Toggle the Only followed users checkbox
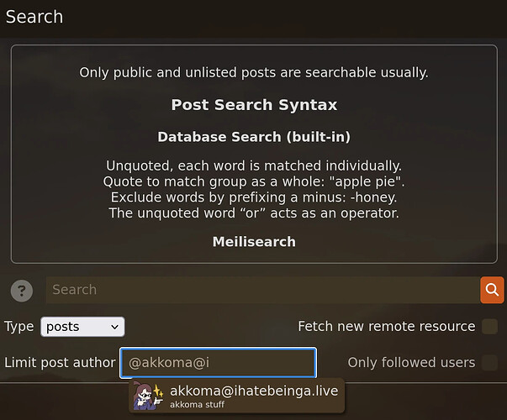Image resolution: width=507 pixels, height=420 pixels. [489, 363]
